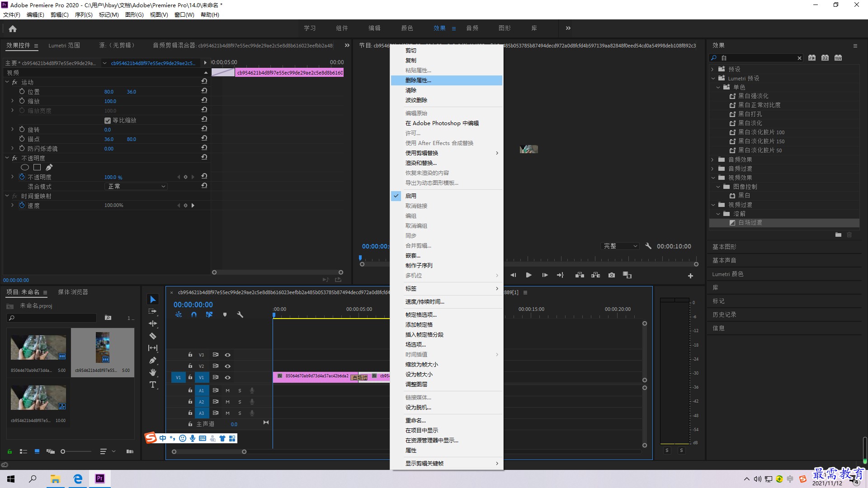Adjust project thumbnail zoom slider

point(63,451)
